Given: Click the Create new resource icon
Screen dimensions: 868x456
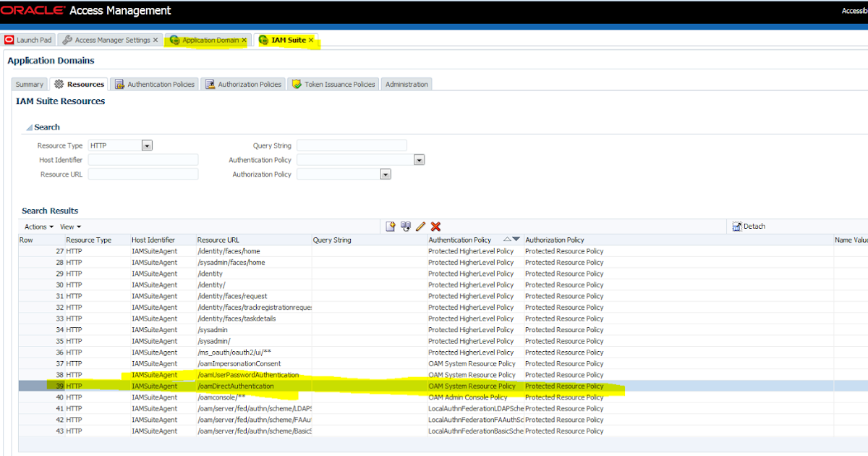Looking at the screenshot, I should (x=391, y=227).
